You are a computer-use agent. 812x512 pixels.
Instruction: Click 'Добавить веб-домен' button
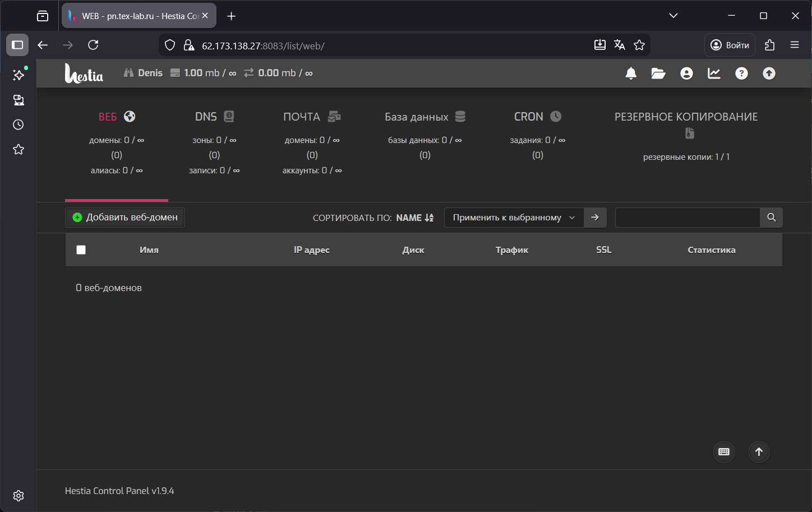125,218
